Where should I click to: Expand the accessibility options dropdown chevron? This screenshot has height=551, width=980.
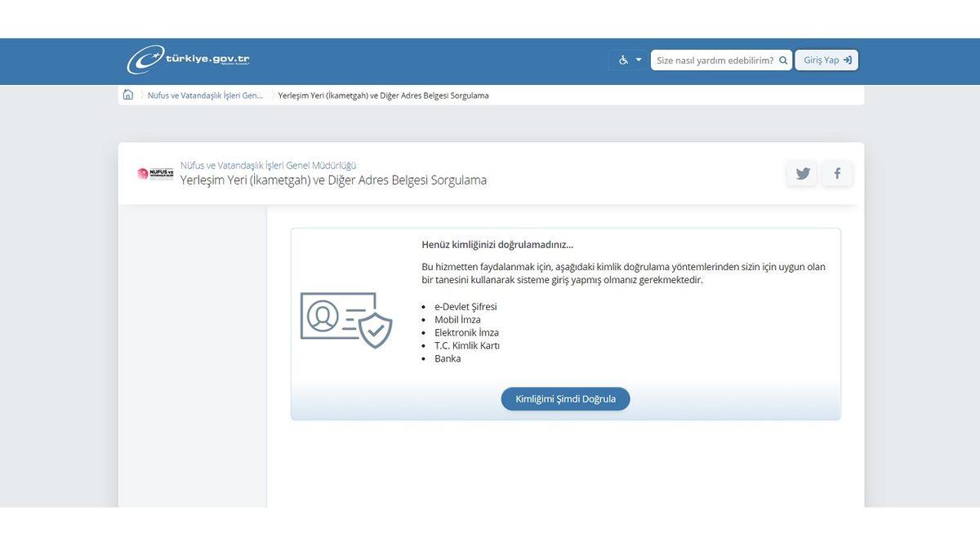639,59
